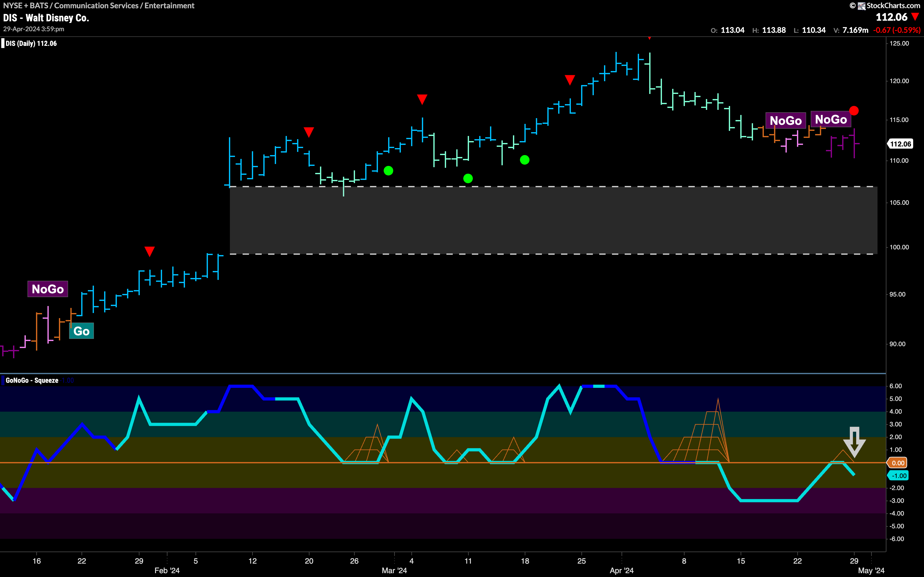Click the open value O: 113.04
Image resolution: width=924 pixels, height=577 pixels.
click(x=728, y=30)
